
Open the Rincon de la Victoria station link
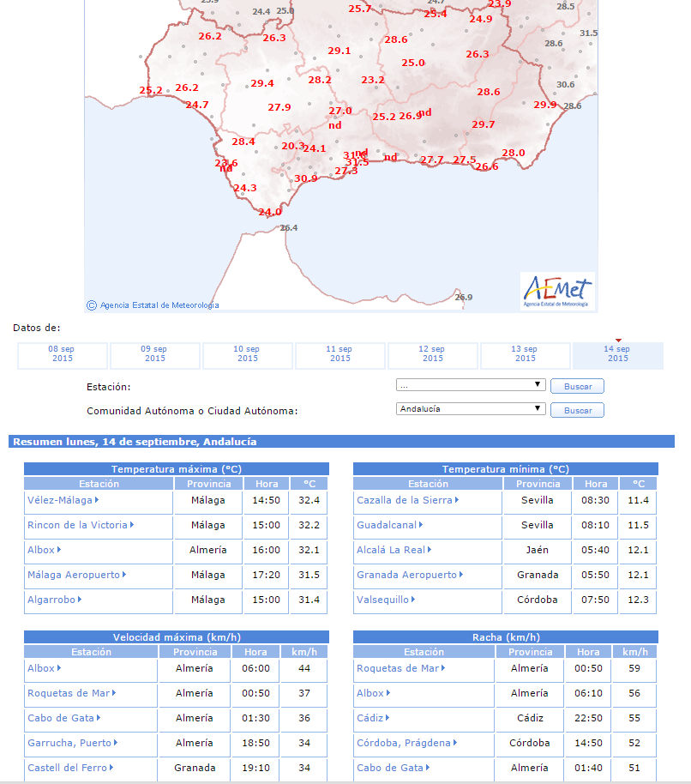point(77,525)
